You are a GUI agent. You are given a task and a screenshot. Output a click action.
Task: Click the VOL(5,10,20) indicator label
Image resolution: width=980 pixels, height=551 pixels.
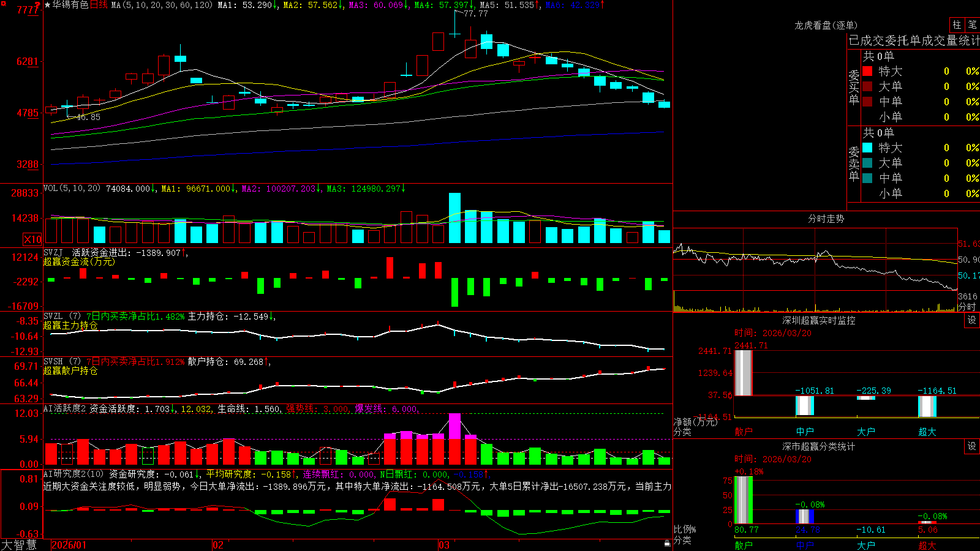72,189
